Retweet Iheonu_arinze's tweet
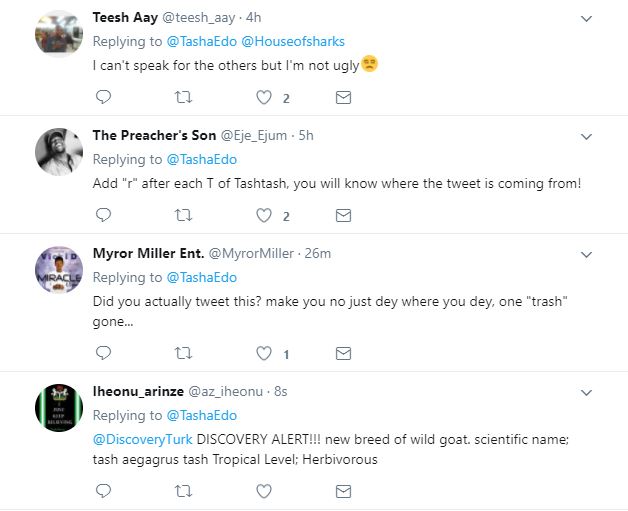This screenshot has height=511, width=628. click(x=182, y=491)
